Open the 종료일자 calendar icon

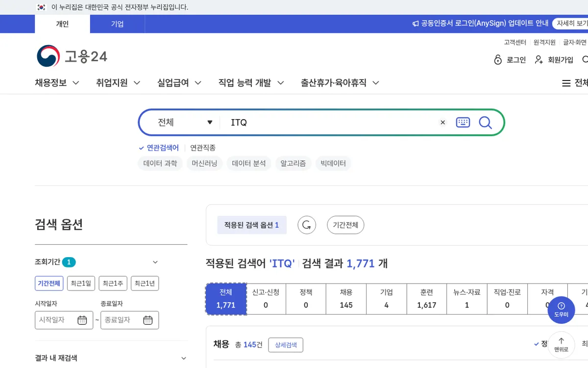coord(148,320)
